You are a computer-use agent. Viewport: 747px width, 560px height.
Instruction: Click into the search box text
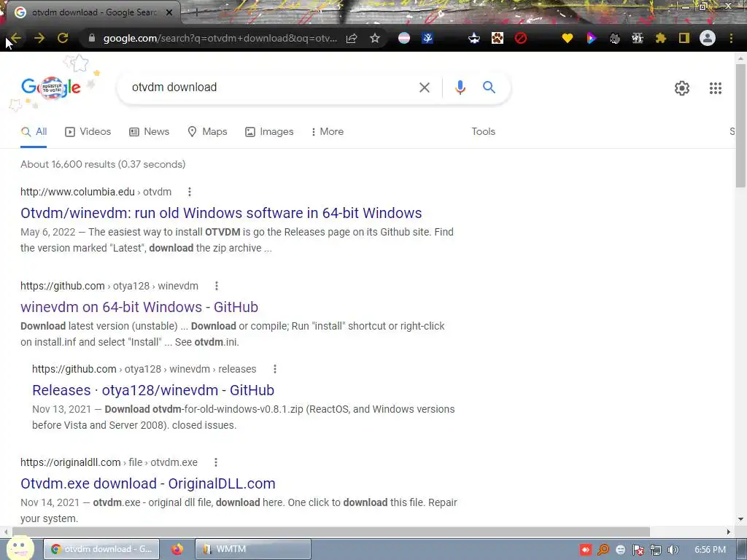174,87
